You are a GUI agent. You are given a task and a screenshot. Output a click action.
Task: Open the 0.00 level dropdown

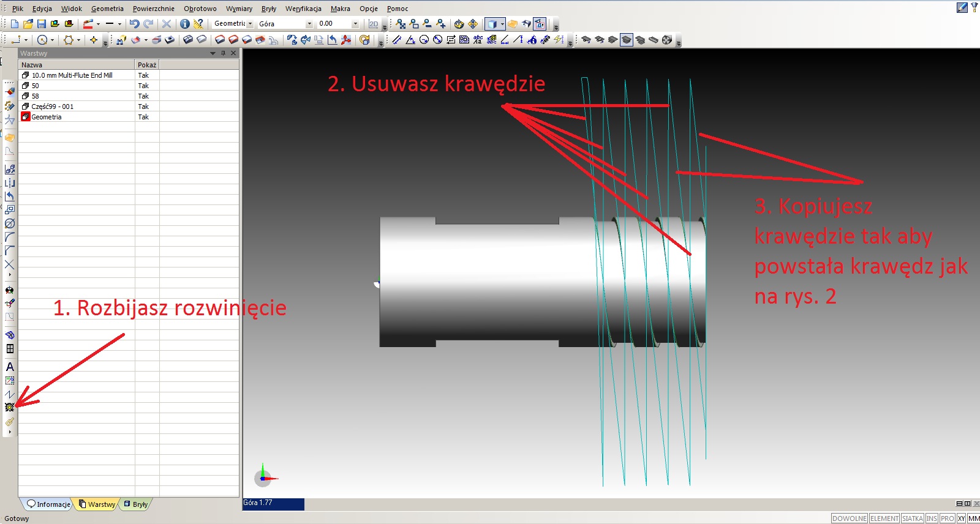click(x=355, y=24)
